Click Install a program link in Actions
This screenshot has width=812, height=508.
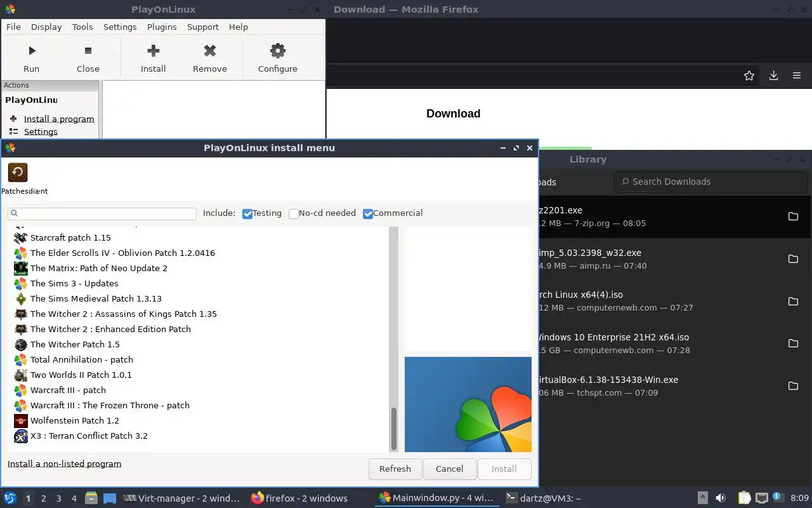[59, 119]
